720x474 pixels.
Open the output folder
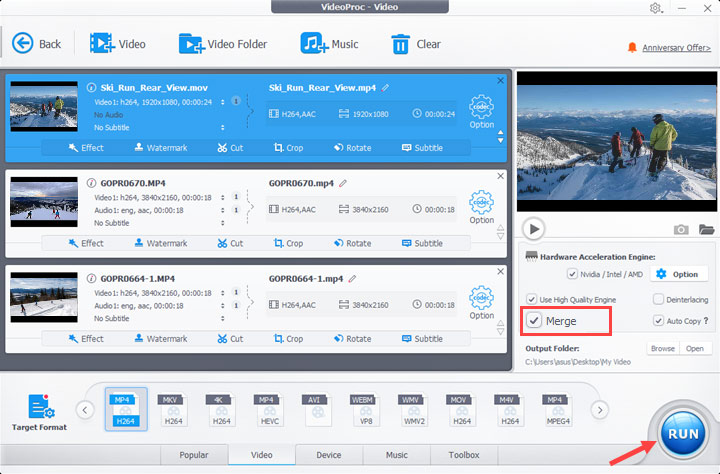coord(695,349)
